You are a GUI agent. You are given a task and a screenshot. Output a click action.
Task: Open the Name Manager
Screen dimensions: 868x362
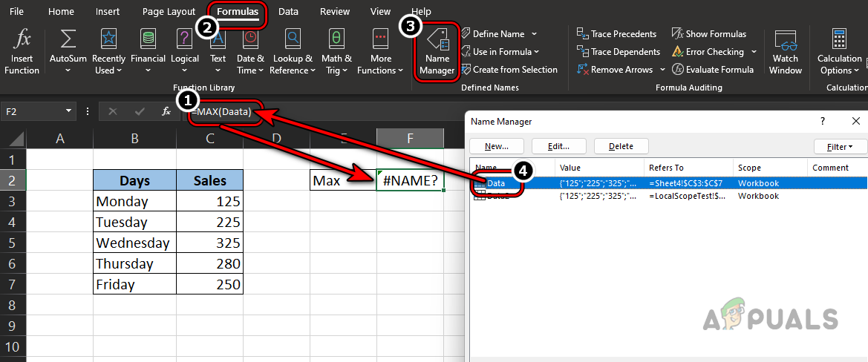click(x=437, y=51)
